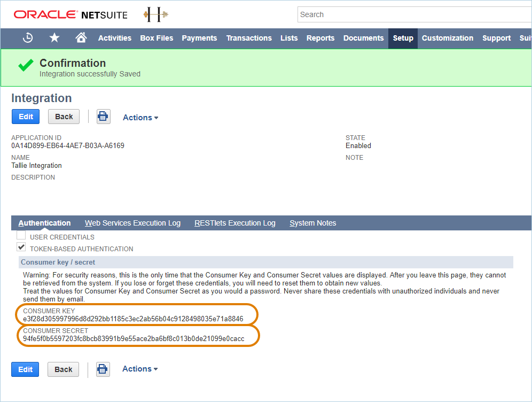Open the Reports menu
The height and width of the screenshot is (402, 532).
click(320, 38)
